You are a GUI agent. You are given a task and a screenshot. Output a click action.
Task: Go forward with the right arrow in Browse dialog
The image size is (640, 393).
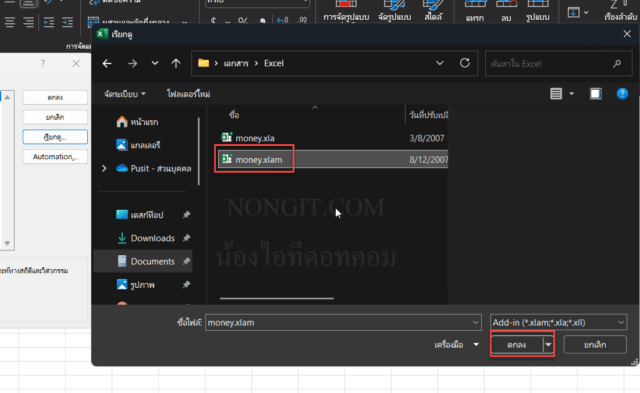click(x=132, y=64)
